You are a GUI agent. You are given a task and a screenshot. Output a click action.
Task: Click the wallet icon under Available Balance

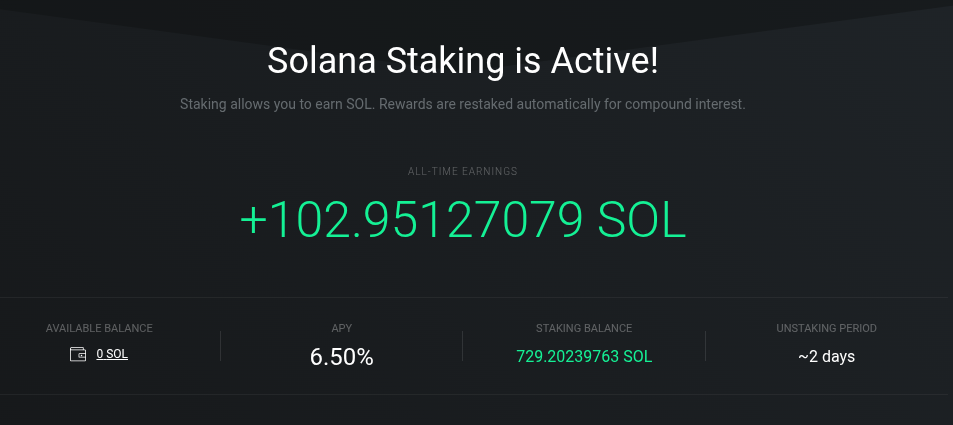click(x=78, y=354)
